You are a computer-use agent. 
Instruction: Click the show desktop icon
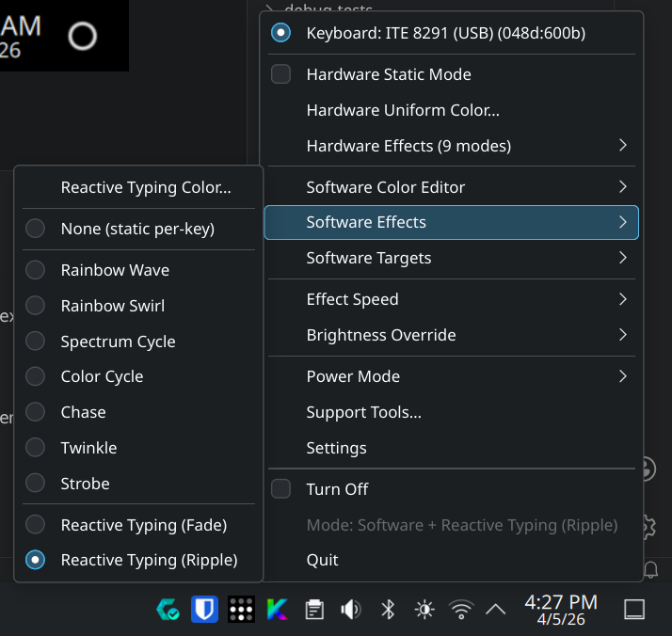(x=634, y=610)
